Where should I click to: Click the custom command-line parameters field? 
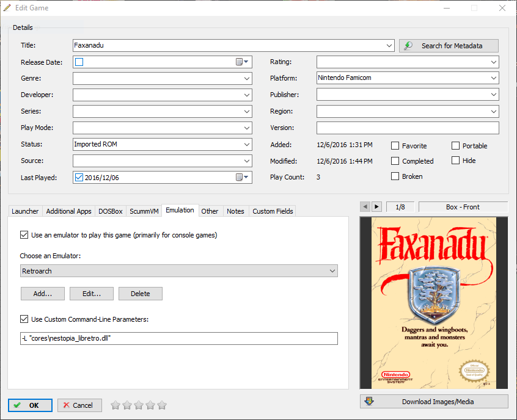(x=179, y=338)
